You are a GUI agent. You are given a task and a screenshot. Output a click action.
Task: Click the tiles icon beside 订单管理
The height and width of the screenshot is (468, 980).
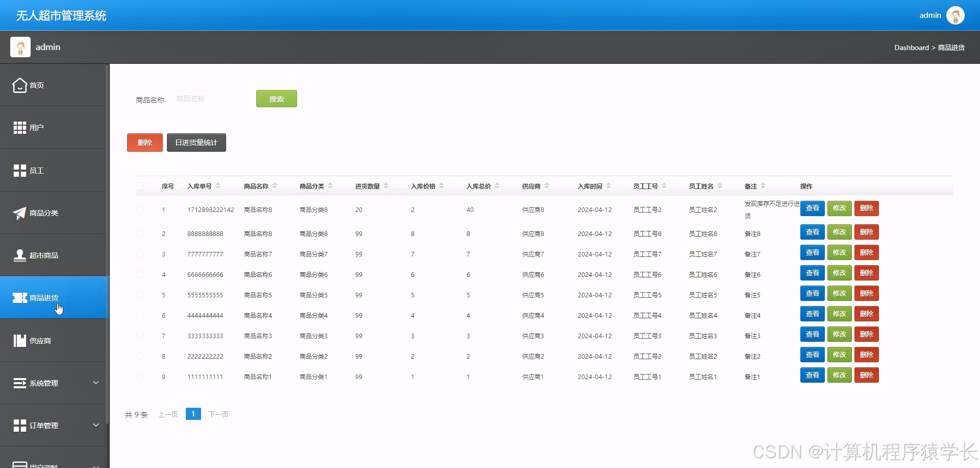[20, 426]
